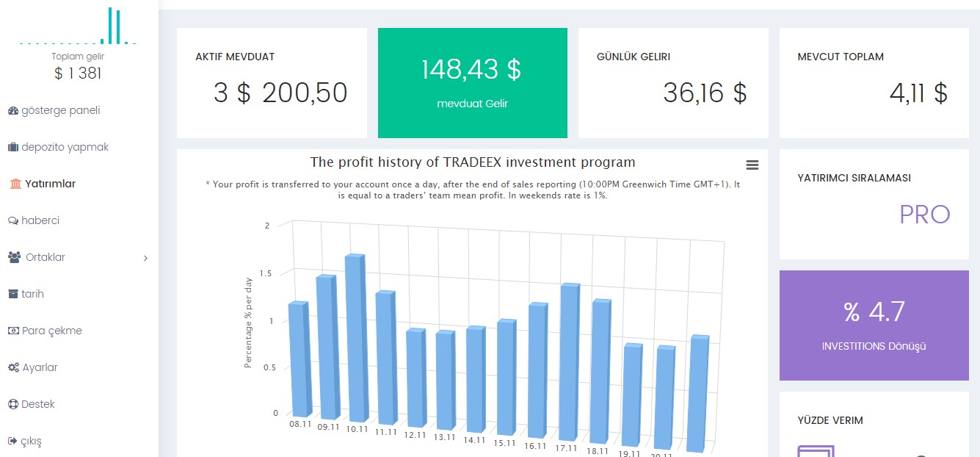This screenshot has height=457, width=980.
Task: Click the '% 4.7' return value
Action: [874, 312]
